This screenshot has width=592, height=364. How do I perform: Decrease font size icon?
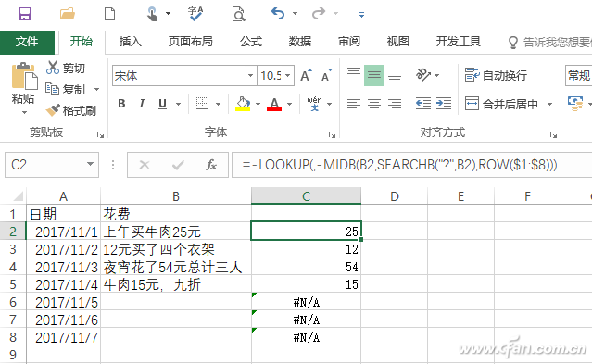(327, 76)
